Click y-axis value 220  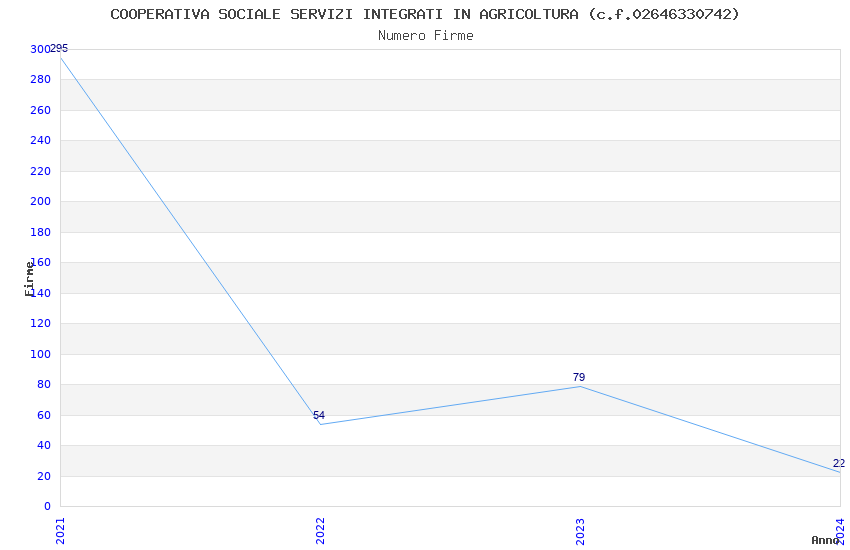click(40, 171)
